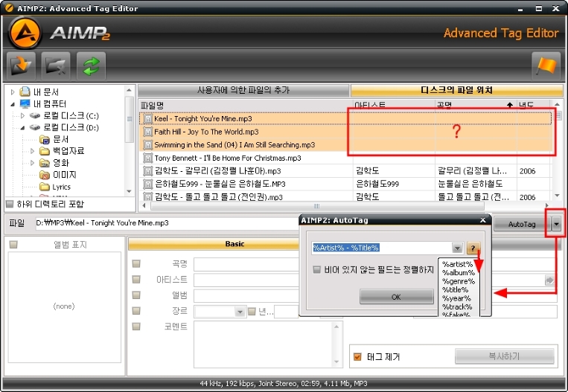
Task: Toggle 하위 디렉토리 포함 checkbox
Action: (x=10, y=204)
